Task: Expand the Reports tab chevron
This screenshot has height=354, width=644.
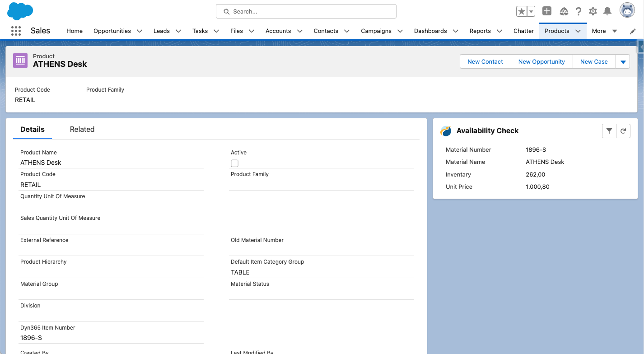Action: point(499,31)
